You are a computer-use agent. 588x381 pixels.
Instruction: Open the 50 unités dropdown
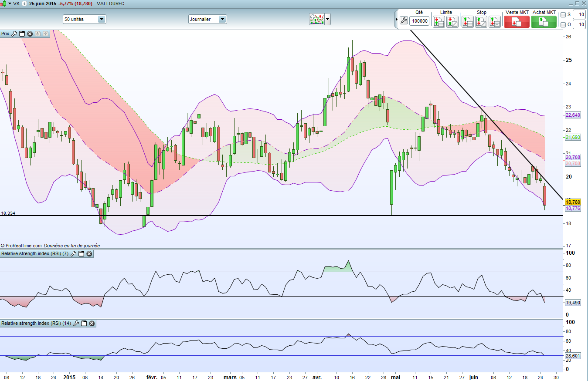pyautogui.click(x=85, y=19)
